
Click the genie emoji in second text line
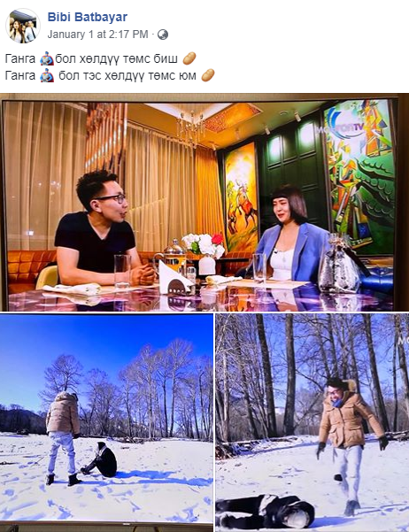[x=47, y=75]
